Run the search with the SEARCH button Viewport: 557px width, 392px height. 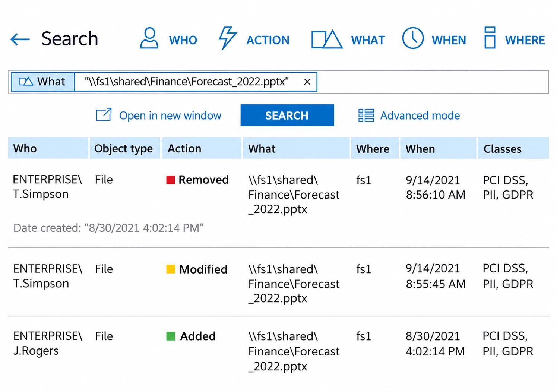287,116
